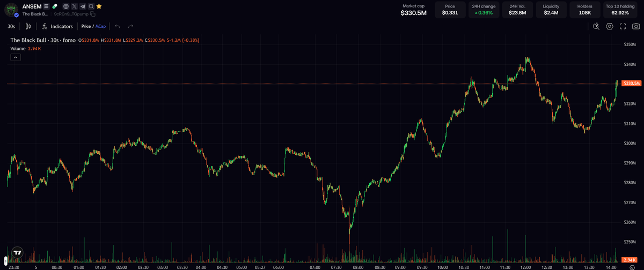Screen dimensions: 644x270
Task: Click the Price $0.331 stat card
Action: (x=450, y=10)
